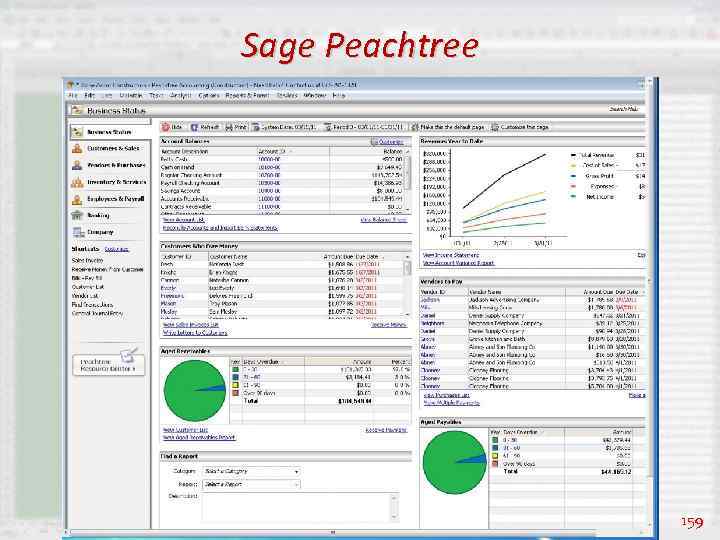Image resolution: width=720 pixels, height=540 pixels.
Task: Click blue 31-60 swatch in Aged Receivables
Action: click(x=236, y=377)
